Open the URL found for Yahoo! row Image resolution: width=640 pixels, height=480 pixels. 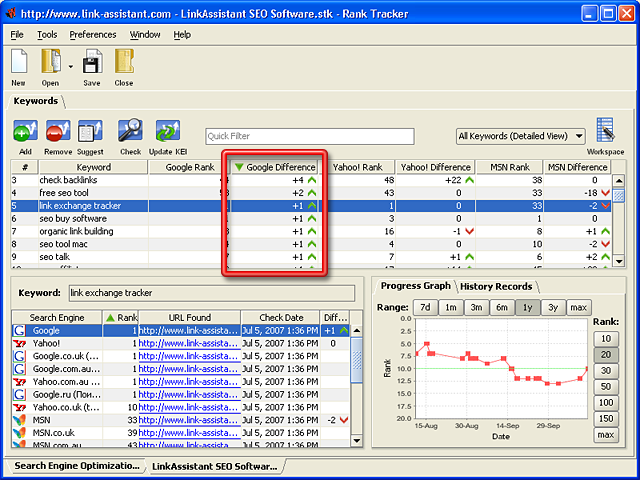click(189, 343)
